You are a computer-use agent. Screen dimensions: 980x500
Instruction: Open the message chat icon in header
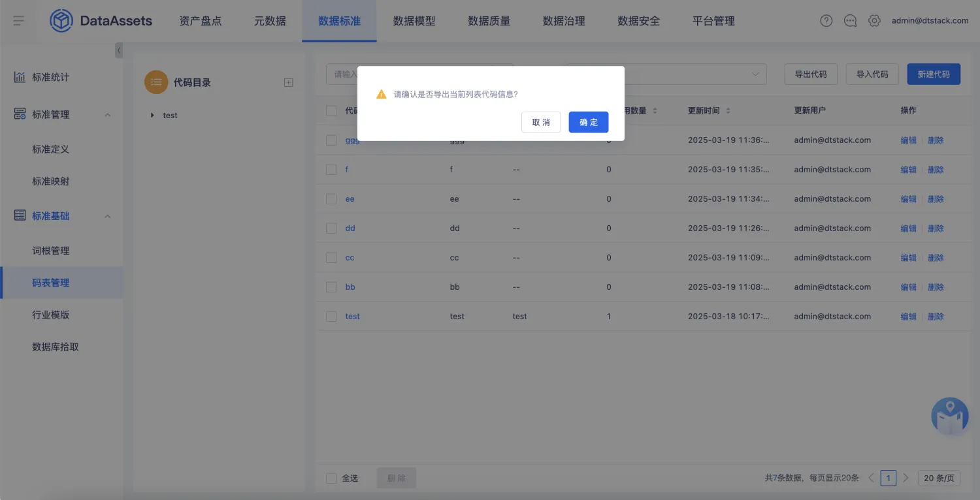[x=850, y=21]
